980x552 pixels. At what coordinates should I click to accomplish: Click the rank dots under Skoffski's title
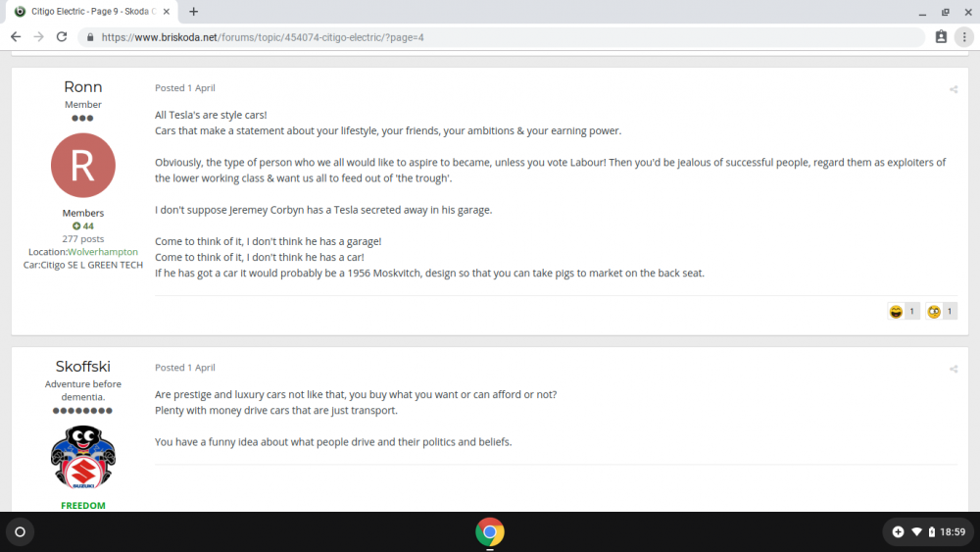pyautogui.click(x=82, y=411)
